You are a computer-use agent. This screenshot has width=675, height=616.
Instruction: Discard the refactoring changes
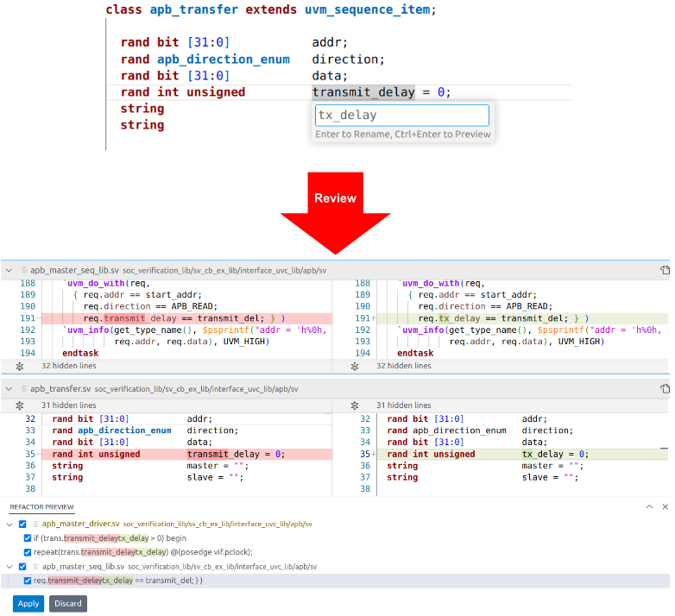(x=68, y=603)
